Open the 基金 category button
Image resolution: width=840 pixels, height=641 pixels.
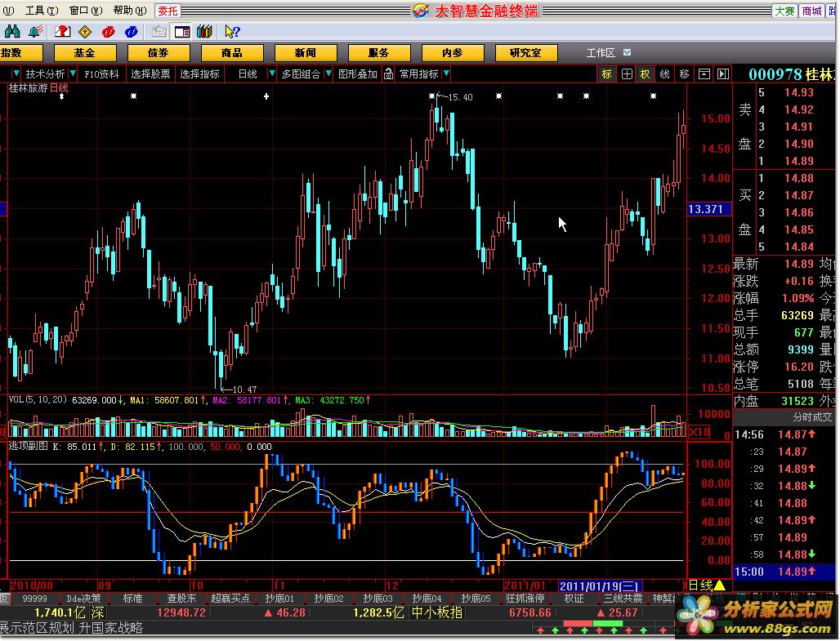click(85, 52)
